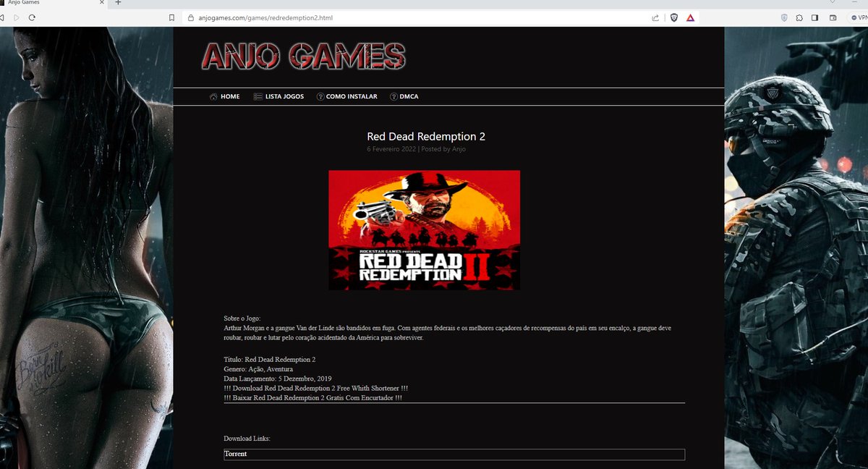Open COMO INSTALAR in site navigation

(346, 96)
